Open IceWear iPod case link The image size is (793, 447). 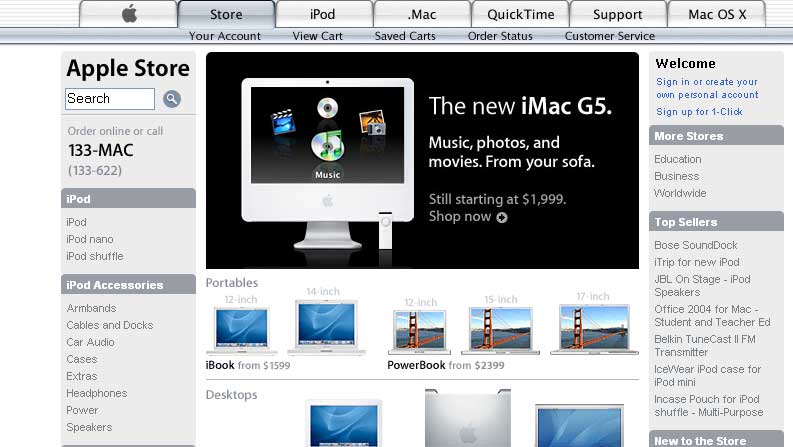tap(708, 376)
